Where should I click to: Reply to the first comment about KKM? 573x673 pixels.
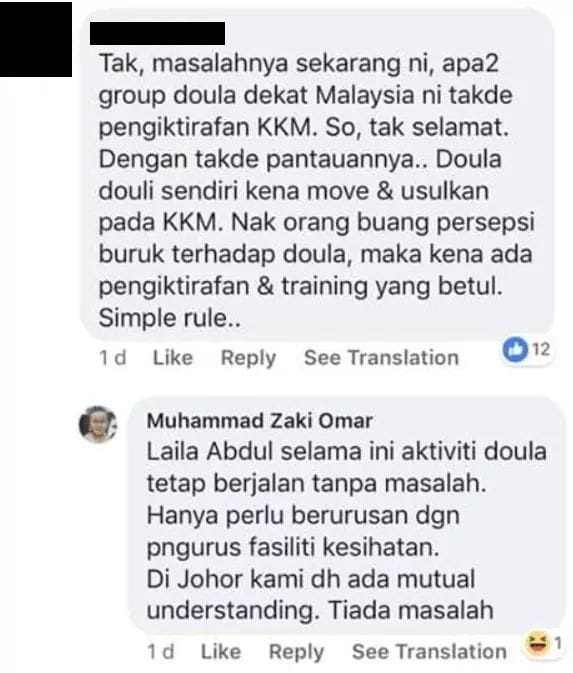point(248,358)
